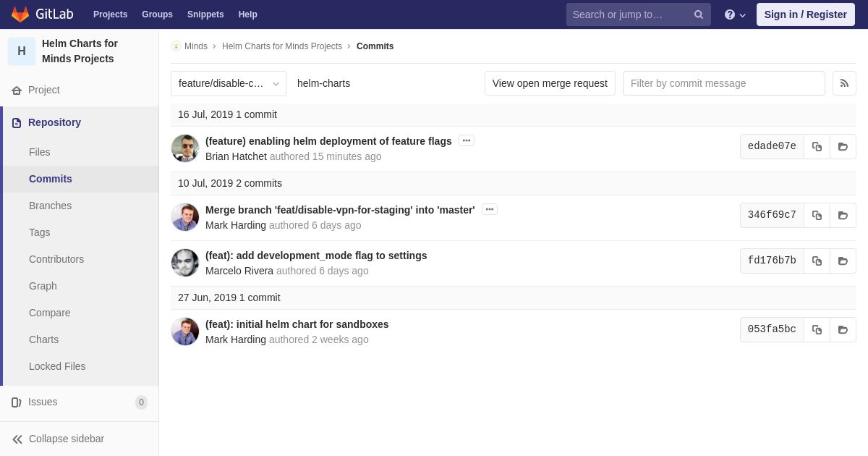Screen dimensions: 868x456
Task: Open Contributors in sidebar
Action: [x=56, y=259]
